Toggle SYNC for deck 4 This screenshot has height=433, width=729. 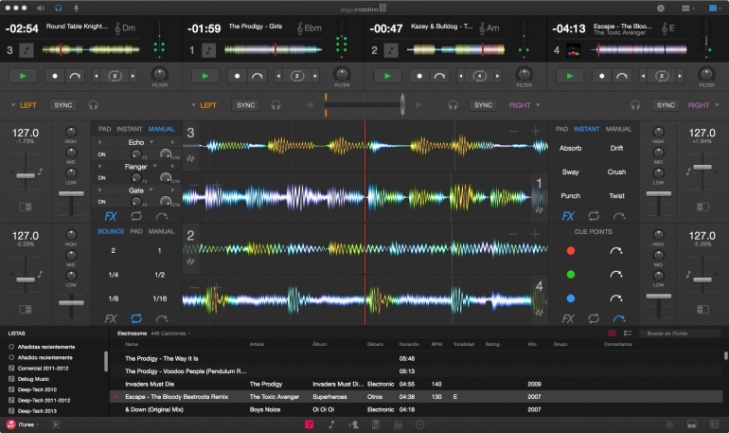pyautogui.click(x=666, y=105)
